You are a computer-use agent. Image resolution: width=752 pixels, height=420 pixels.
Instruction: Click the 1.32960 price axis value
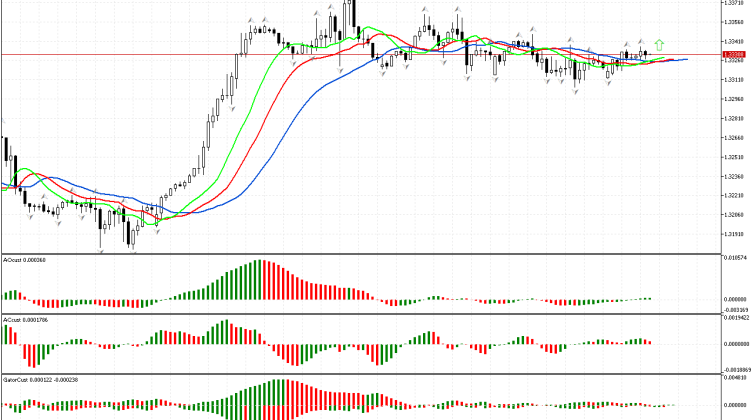pos(735,99)
